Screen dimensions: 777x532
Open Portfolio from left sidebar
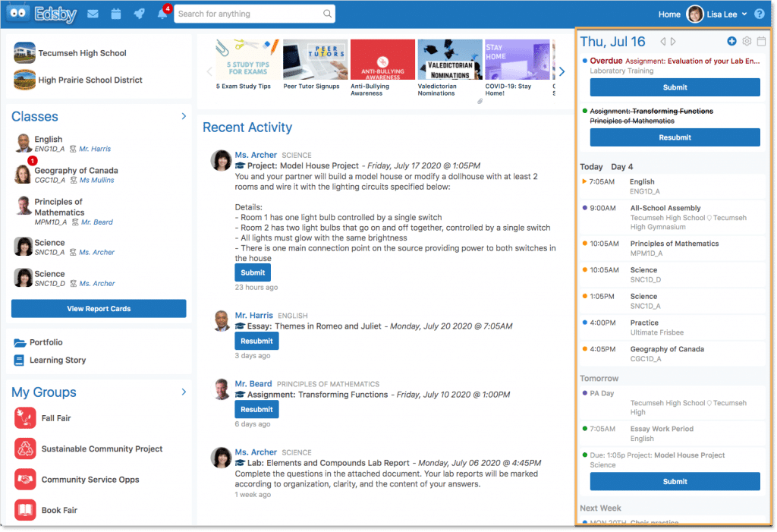click(x=46, y=342)
